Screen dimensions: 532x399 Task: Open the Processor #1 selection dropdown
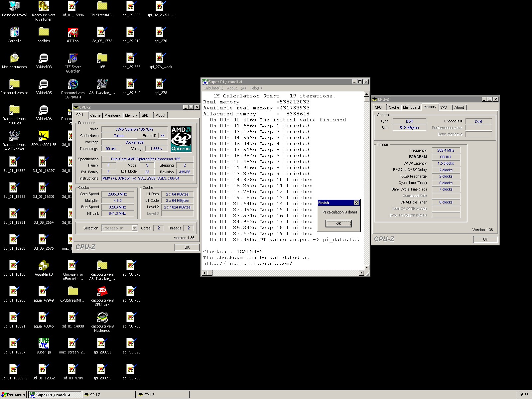pyautogui.click(x=119, y=228)
